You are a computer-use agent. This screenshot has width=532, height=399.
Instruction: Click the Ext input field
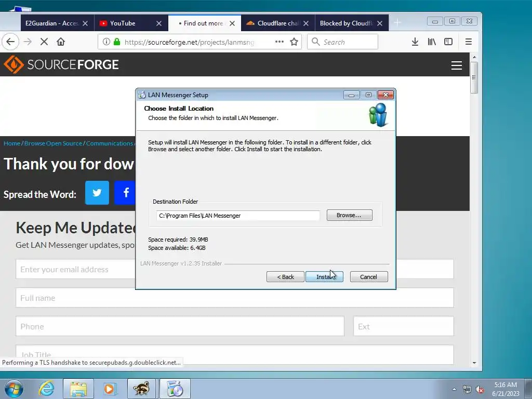point(403,326)
